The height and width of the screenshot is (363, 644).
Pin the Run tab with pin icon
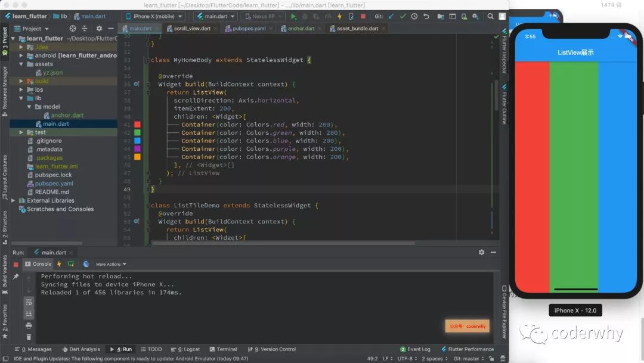[x=16, y=277]
